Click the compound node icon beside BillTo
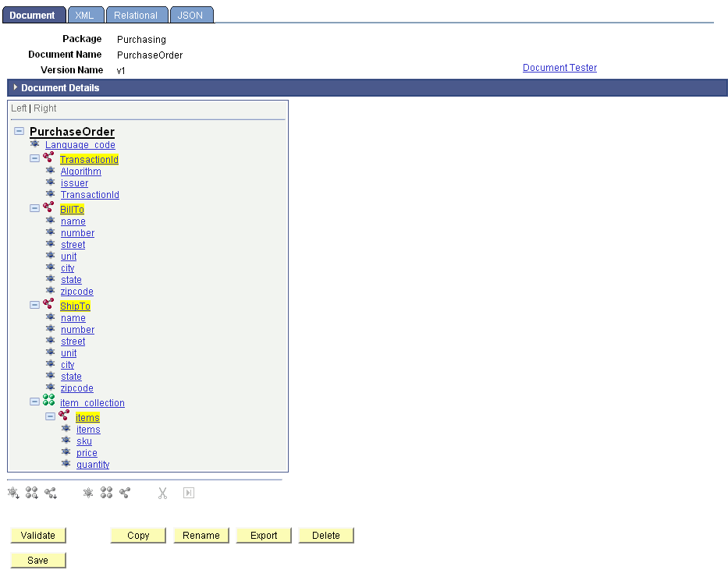The image size is (728, 577). coord(48,209)
